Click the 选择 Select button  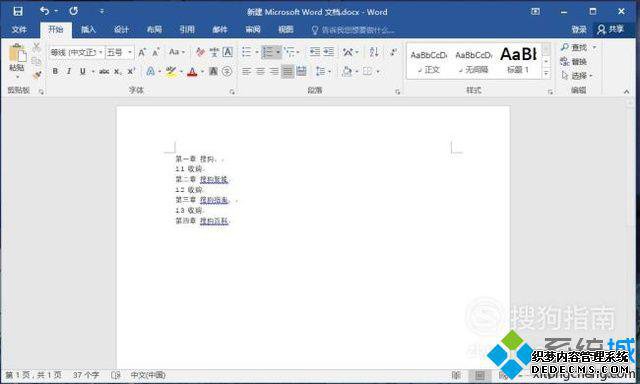coord(576,75)
